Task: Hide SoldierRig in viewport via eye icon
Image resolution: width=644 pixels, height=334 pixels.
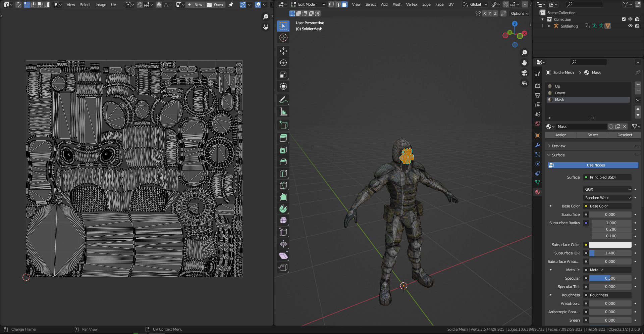Action: point(630,26)
